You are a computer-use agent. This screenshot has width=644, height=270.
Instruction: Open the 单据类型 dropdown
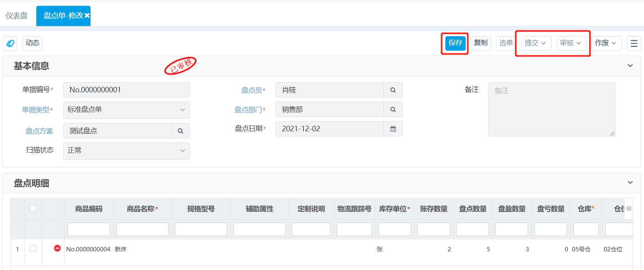[x=126, y=110]
